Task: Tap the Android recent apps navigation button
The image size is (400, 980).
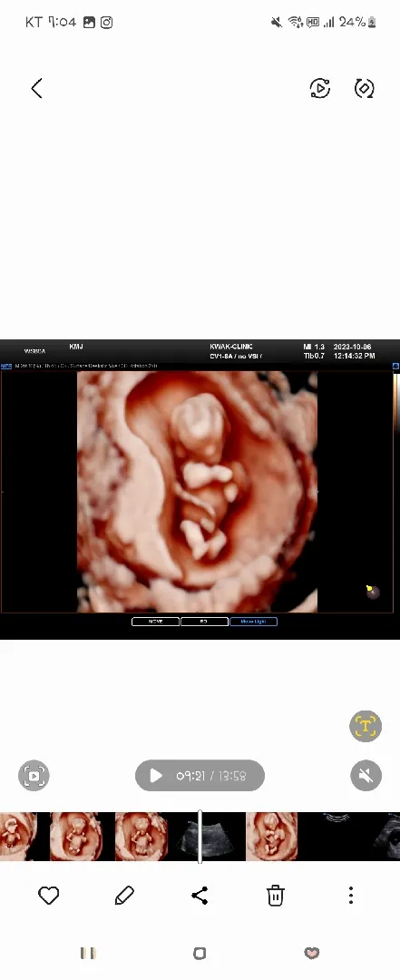Action: [88, 953]
